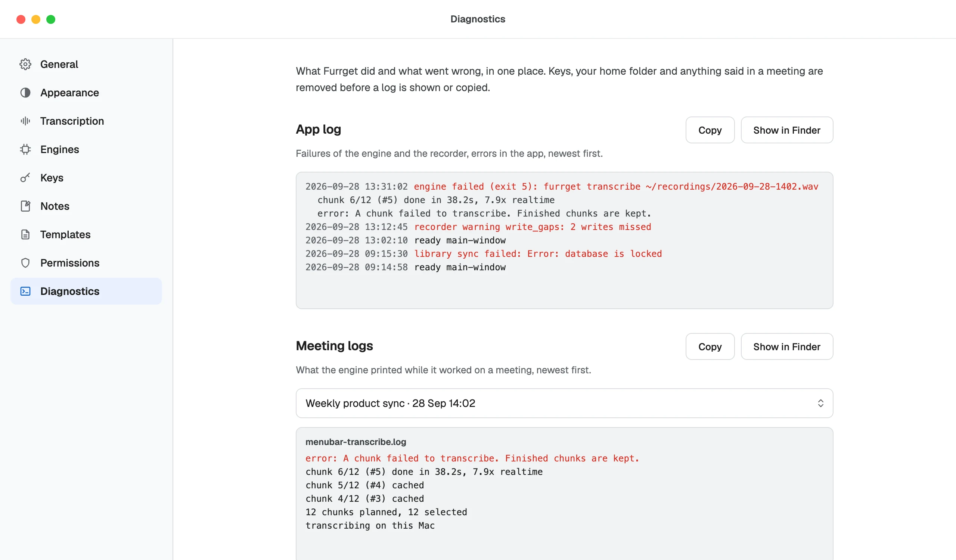Viewport: 956px width, 560px height.
Task: Click the green zoom window button
Action: pos(51,19)
